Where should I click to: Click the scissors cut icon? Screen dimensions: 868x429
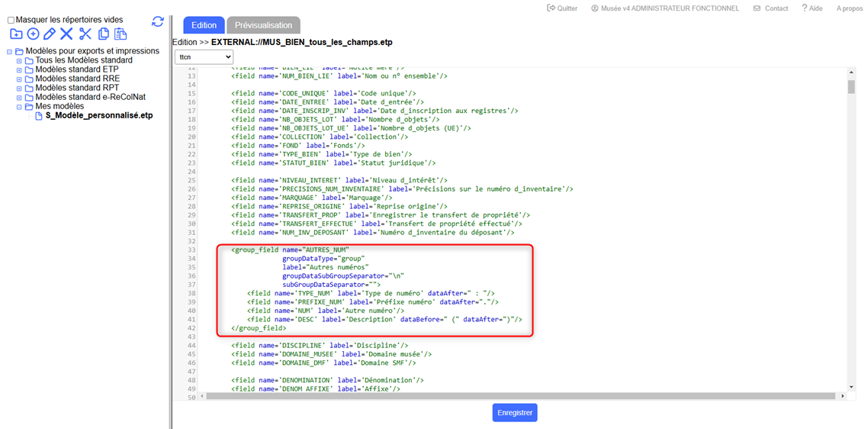85,34
